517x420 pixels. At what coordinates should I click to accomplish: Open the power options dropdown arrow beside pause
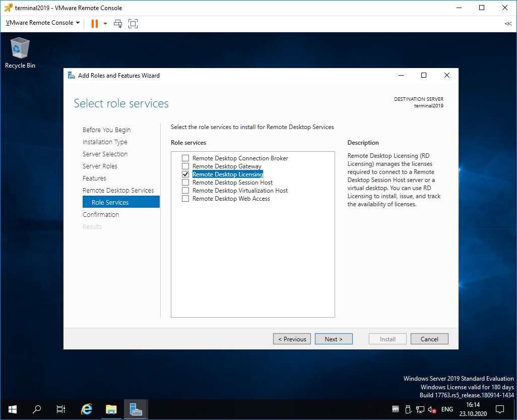(105, 23)
